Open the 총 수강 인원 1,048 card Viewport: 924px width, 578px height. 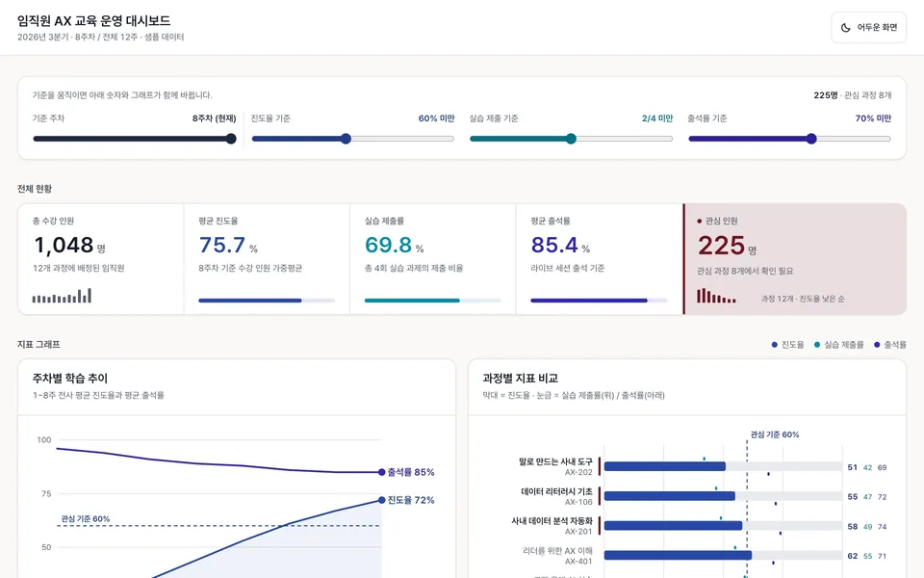(x=101, y=259)
